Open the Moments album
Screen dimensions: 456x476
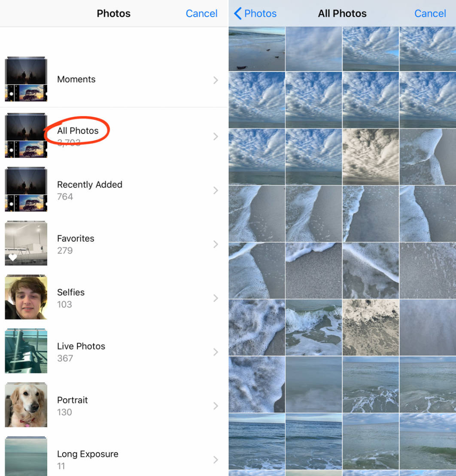point(76,79)
